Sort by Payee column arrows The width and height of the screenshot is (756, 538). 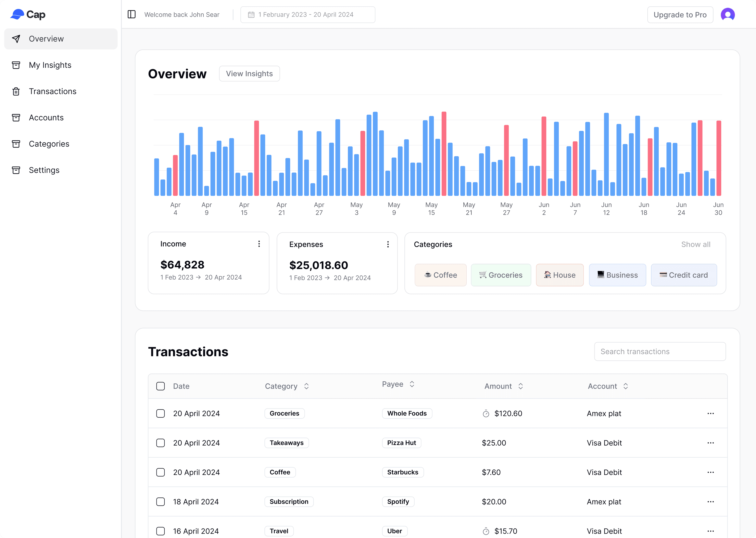[x=412, y=384]
